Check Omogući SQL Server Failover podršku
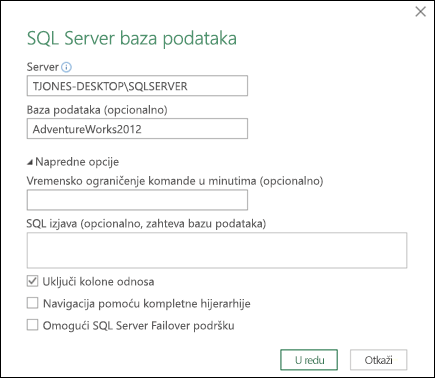Screen dimensions: 435x378 point(32,325)
